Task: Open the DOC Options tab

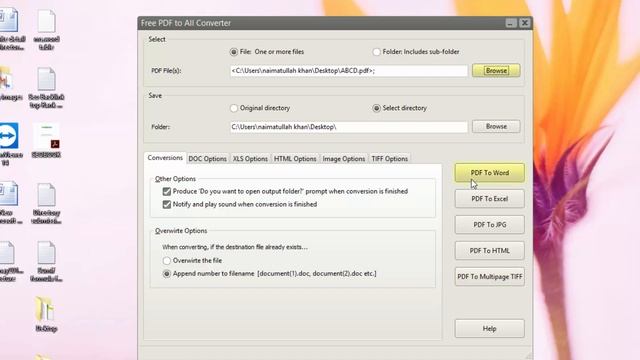Action: point(207,159)
